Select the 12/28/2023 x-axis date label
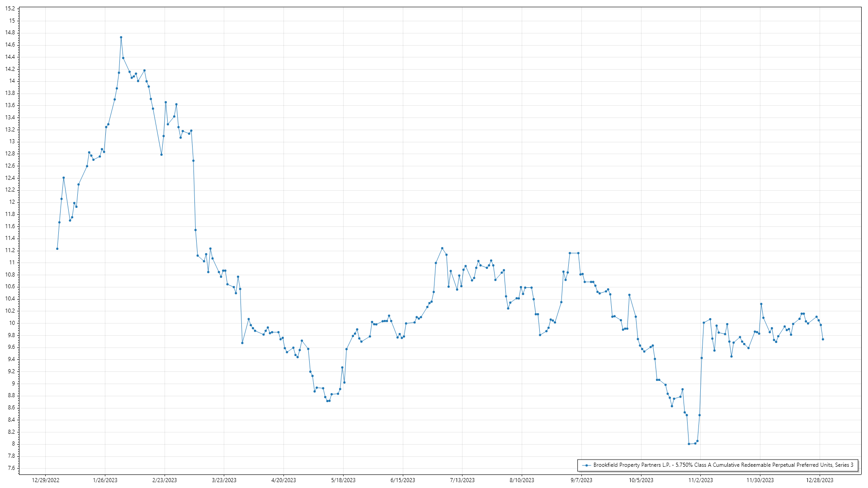The image size is (868, 488). coord(820,480)
